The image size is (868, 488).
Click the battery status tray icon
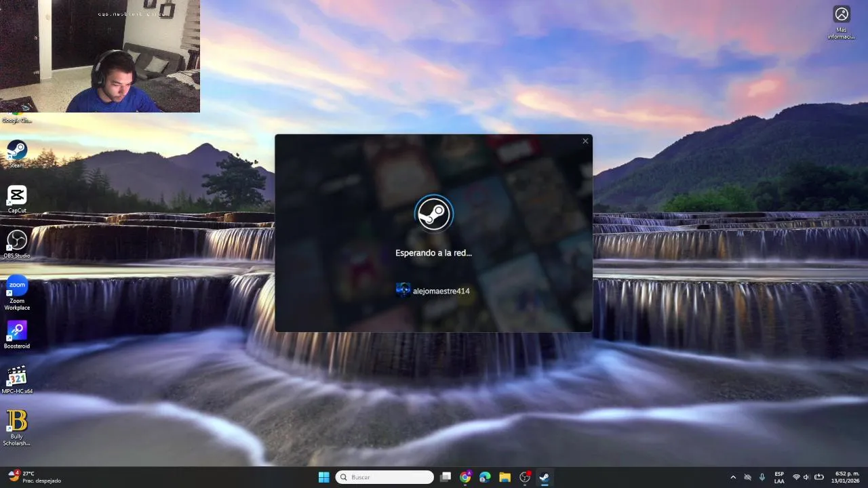818,477
